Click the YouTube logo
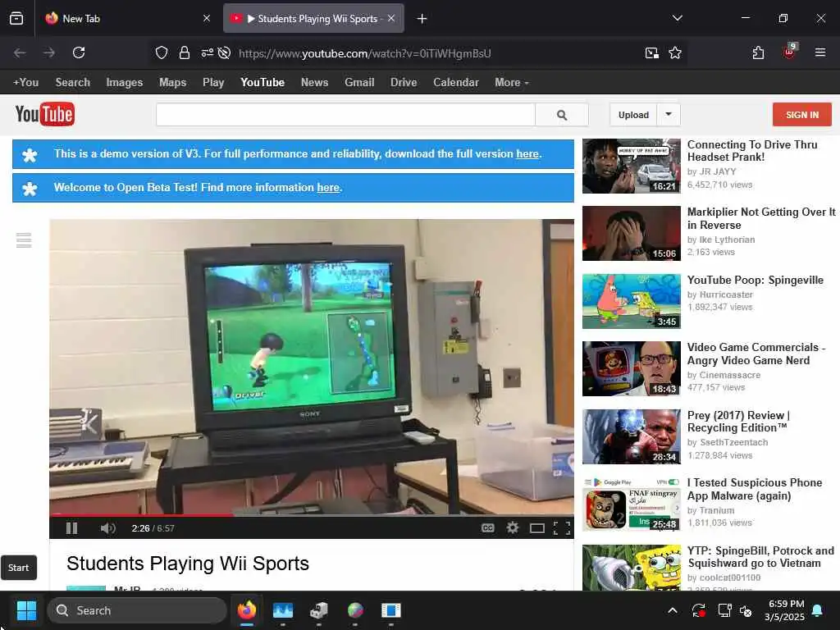 coord(45,114)
